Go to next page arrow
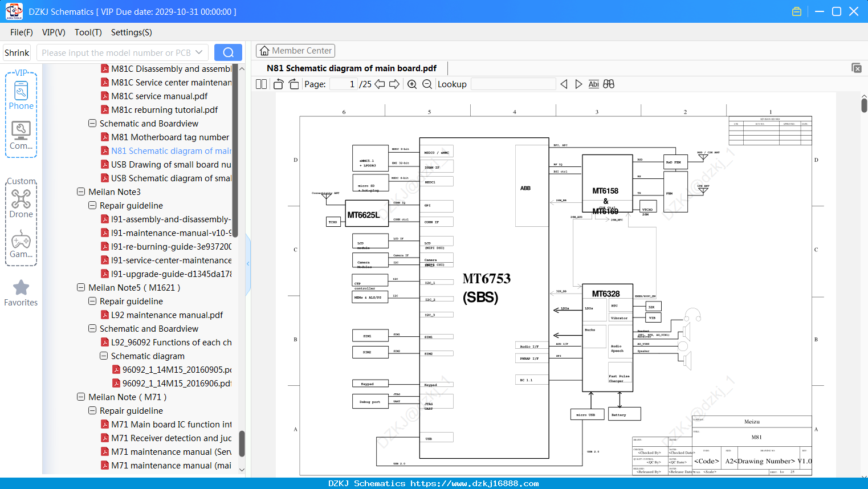 click(x=394, y=84)
